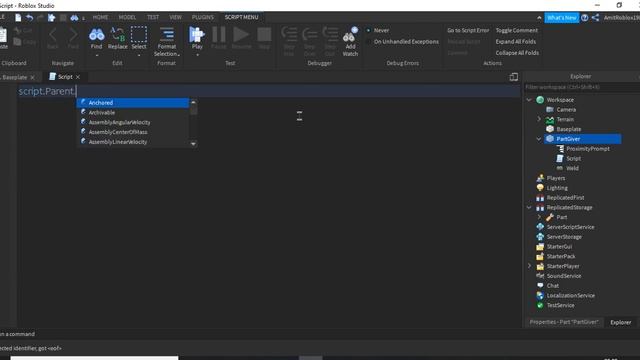This screenshot has width=640, height=360.
Task: Choose AssemblyCenterOfMass from autocomplete
Action: pyautogui.click(x=133, y=132)
